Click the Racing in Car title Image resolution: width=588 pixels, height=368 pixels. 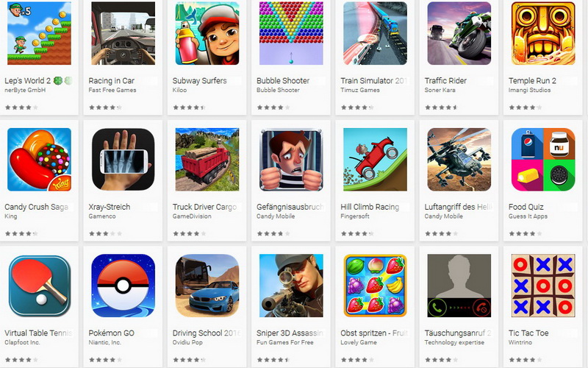112,81
